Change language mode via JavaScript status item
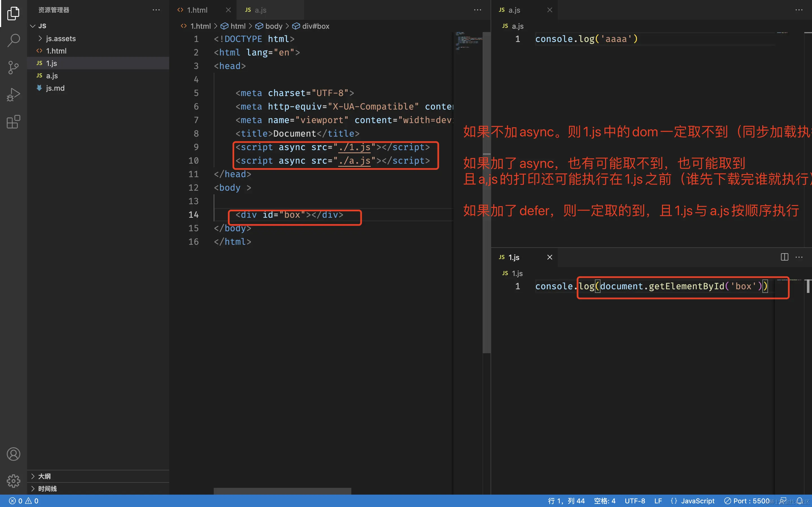812x507 pixels. coord(697,501)
